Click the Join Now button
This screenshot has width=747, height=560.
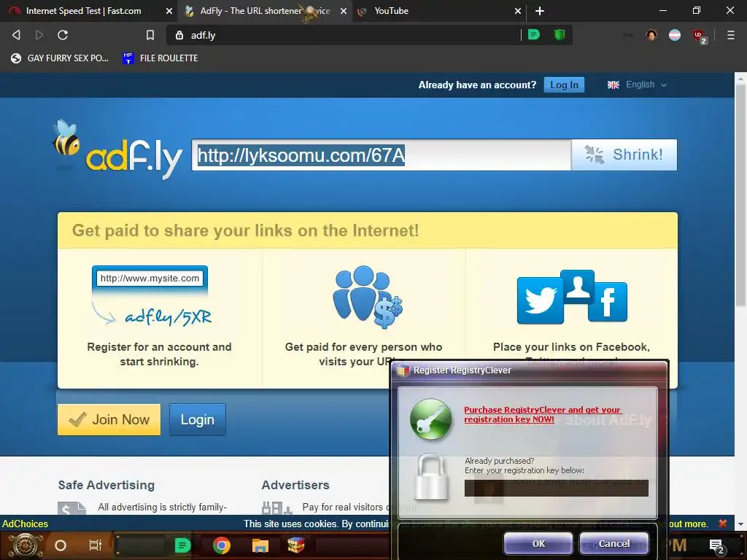pos(109,419)
